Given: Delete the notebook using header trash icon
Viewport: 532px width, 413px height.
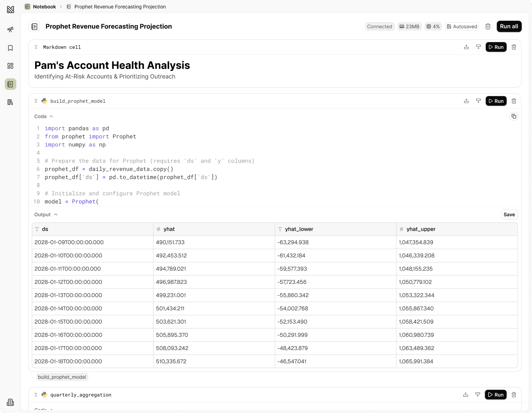Looking at the screenshot, I should point(488,27).
